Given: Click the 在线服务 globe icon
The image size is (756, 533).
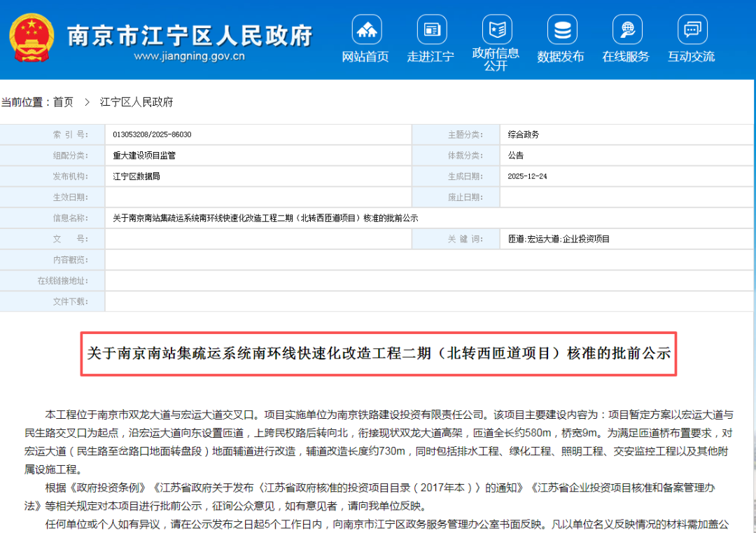Looking at the screenshot, I should pos(627,29).
